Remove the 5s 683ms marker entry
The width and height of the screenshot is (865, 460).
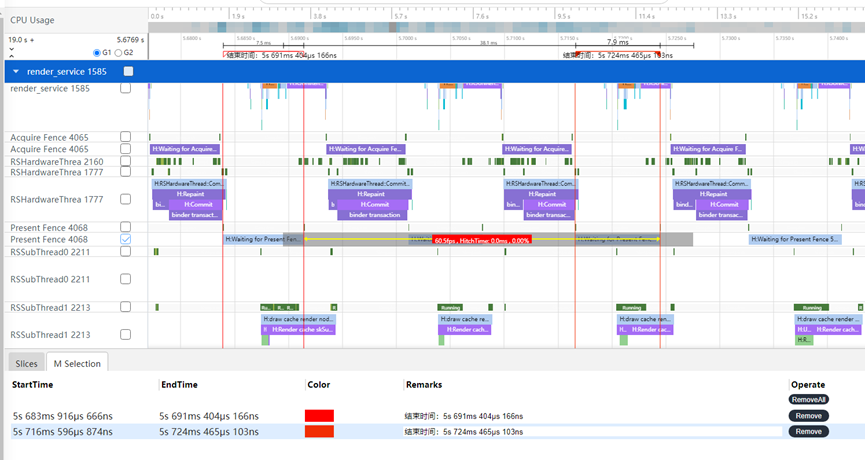tap(808, 415)
